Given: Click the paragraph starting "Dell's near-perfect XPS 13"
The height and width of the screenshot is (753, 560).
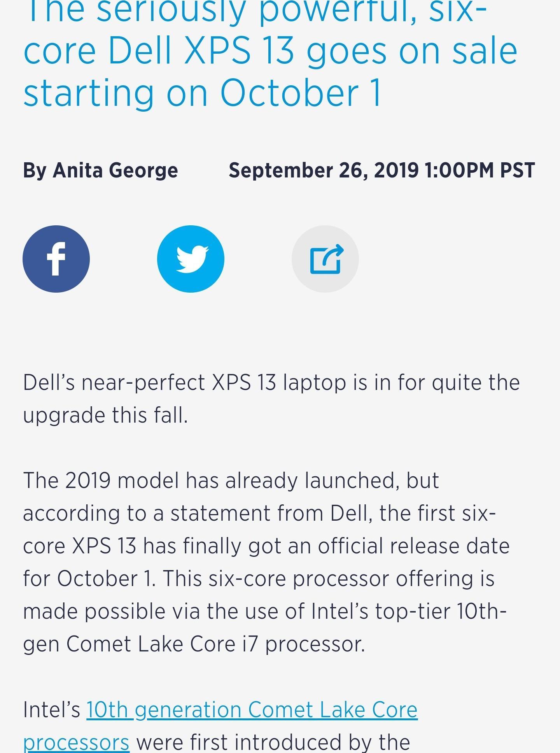Looking at the screenshot, I should point(271,382).
